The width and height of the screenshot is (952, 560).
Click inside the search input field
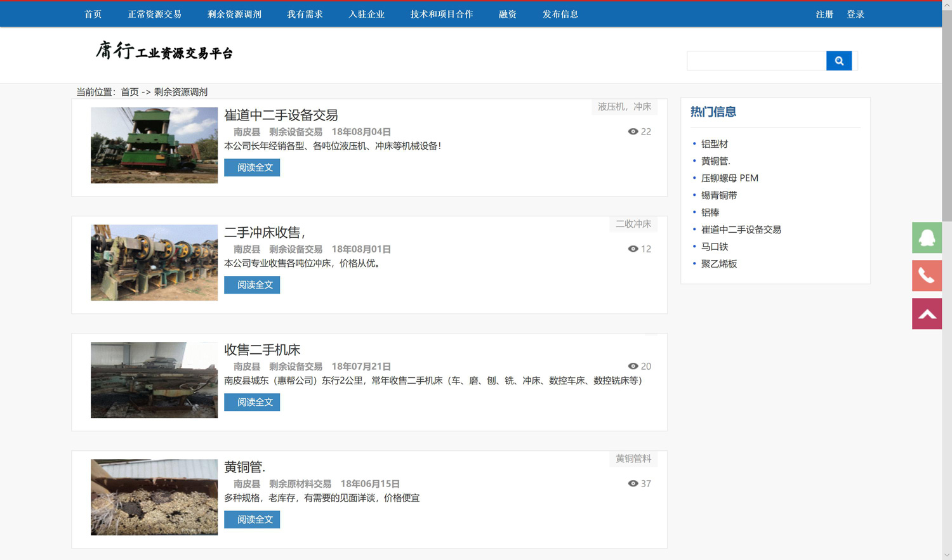point(755,60)
